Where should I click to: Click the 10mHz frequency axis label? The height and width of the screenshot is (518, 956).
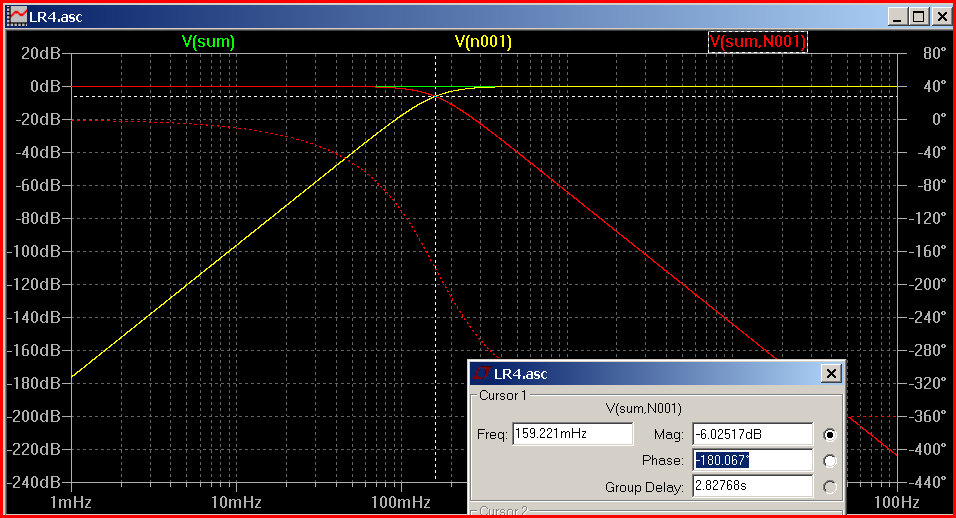pyautogui.click(x=235, y=502)
